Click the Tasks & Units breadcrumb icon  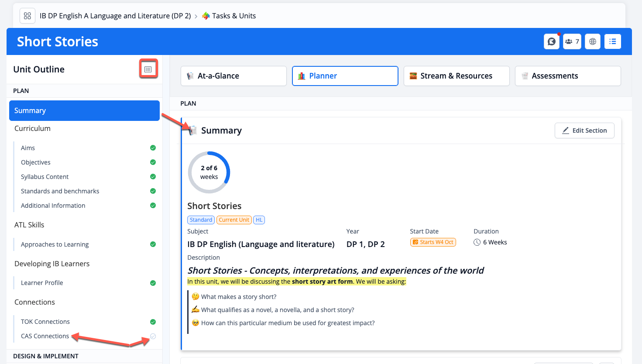(206, 16)
